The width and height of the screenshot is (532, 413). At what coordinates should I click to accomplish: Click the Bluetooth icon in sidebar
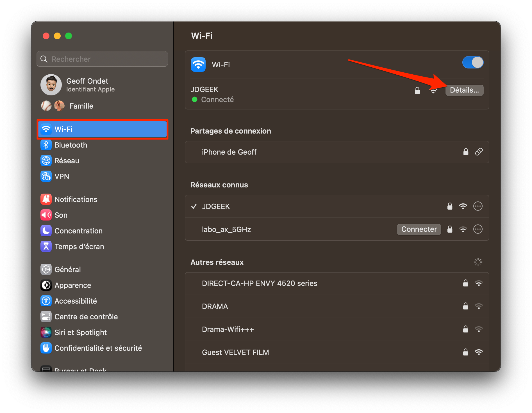tap(46, 145)
